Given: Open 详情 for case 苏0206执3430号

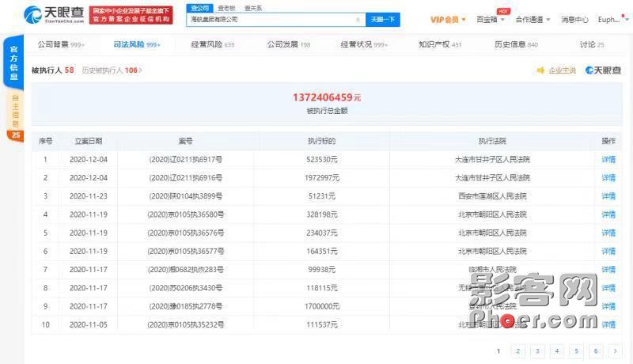Looking at the screenshot, I should point(608,288).
